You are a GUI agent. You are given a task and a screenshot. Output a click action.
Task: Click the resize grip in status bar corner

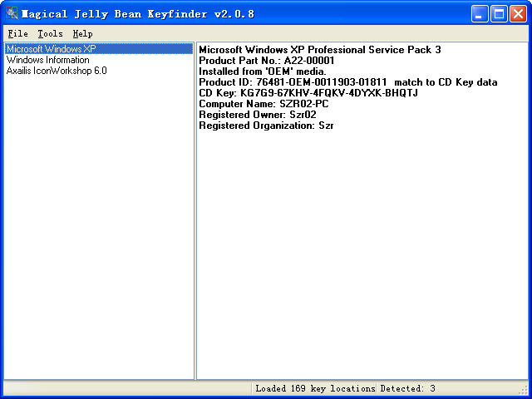524,390
